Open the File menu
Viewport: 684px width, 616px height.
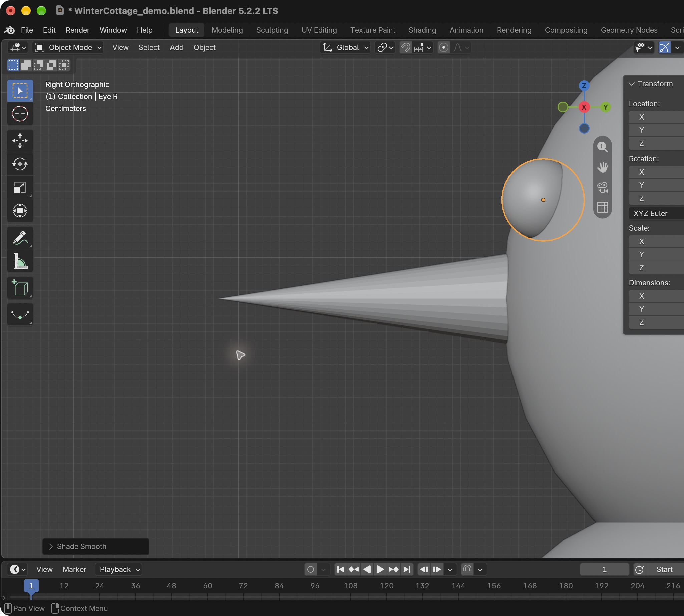pyautogui.click(x=27, y=30)
